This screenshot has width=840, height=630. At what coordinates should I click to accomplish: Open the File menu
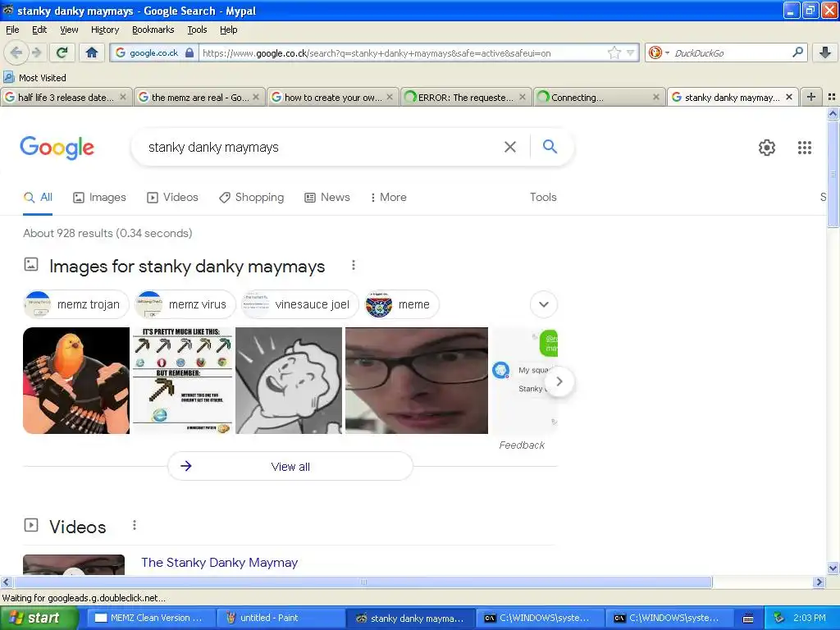pos(12,30)
